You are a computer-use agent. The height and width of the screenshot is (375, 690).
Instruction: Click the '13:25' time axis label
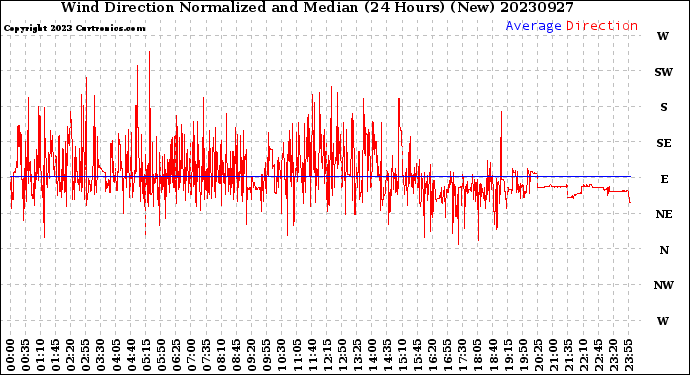coord(357,355)
